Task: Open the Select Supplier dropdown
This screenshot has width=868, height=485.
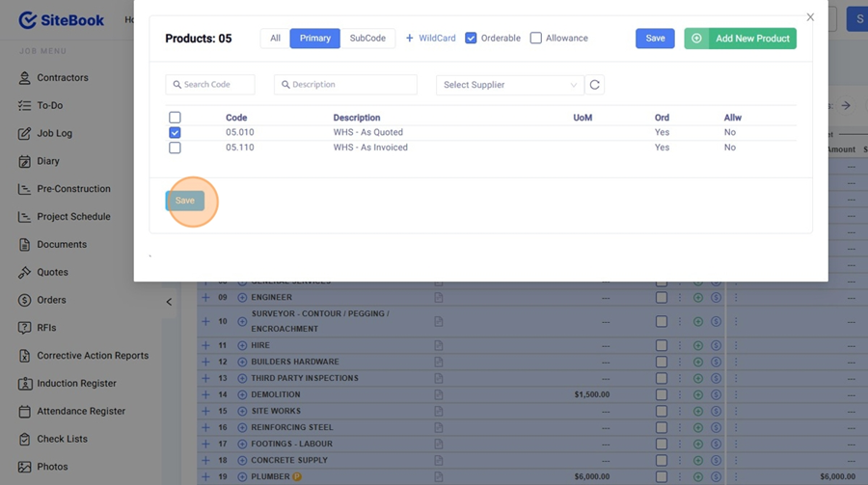Action: point(509,85)
